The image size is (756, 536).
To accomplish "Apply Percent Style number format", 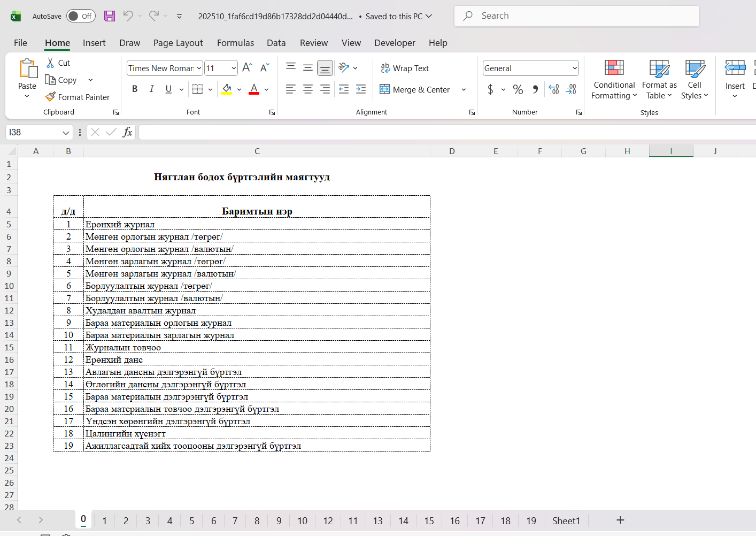I will (518, 89).
